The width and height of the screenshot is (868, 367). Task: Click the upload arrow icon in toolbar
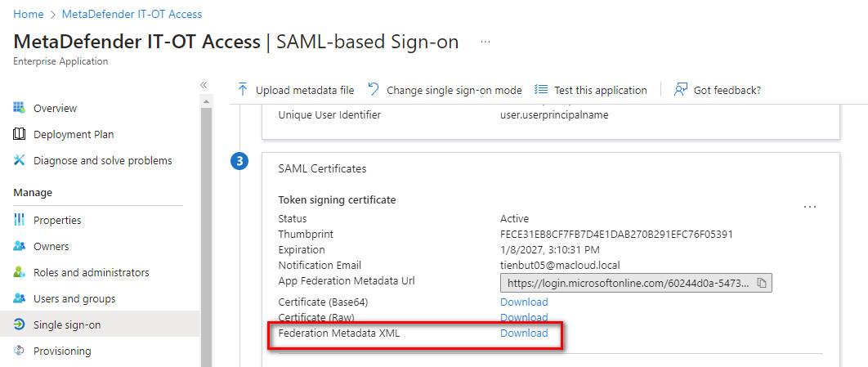[243, 90]
